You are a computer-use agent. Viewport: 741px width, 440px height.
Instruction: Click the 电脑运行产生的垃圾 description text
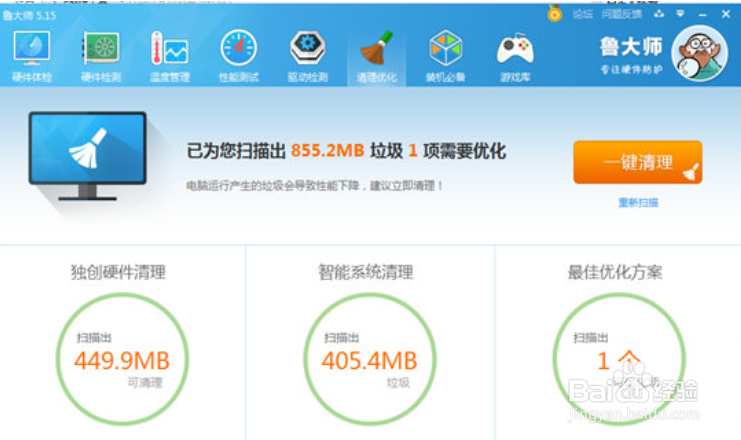tap(314, 186)
